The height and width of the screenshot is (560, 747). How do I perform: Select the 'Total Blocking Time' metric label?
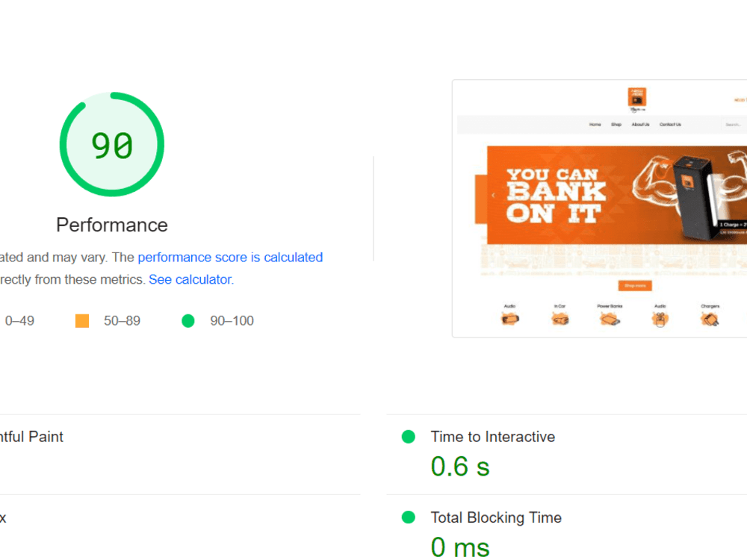click(496, 517)
